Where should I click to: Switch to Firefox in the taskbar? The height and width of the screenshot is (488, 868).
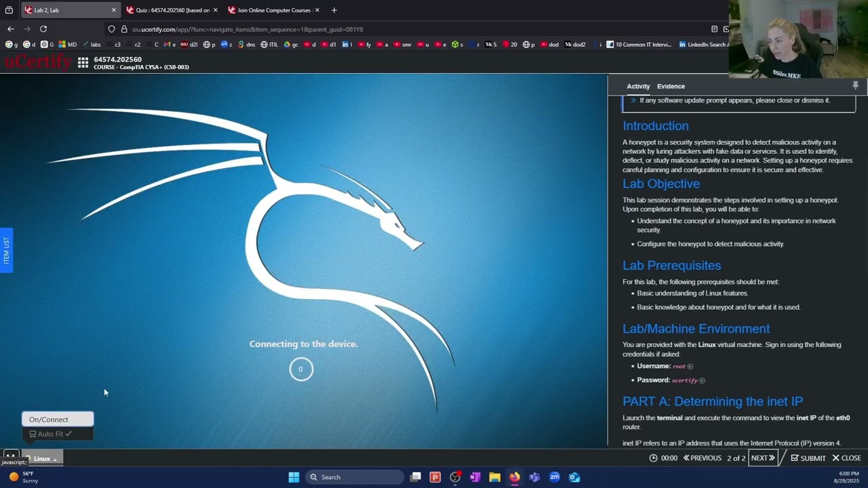pyautogui.click(x=515, y=477)
